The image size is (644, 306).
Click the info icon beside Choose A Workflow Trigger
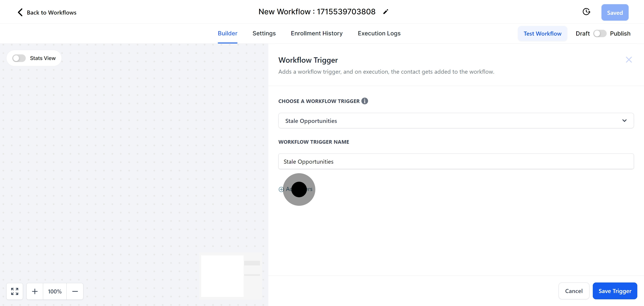click(x=364, y=101)
